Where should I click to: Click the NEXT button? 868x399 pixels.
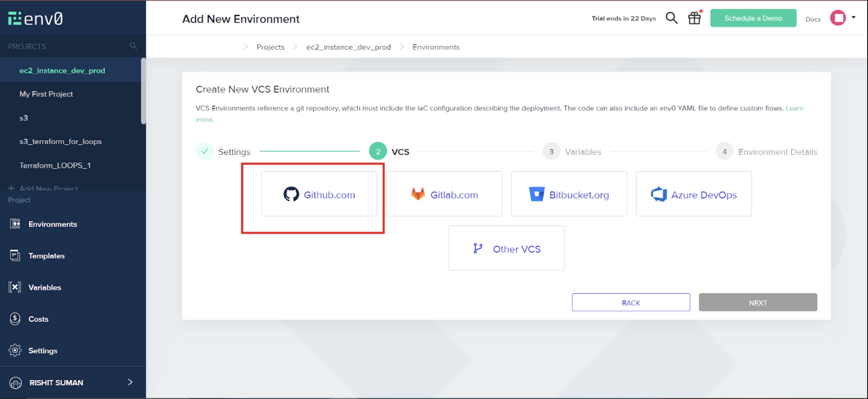tap(758, 302)
